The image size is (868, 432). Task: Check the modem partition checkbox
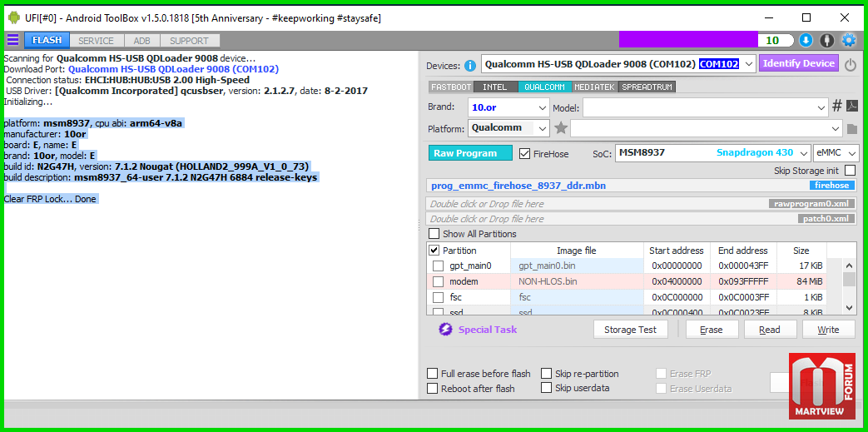pos(438,281)
